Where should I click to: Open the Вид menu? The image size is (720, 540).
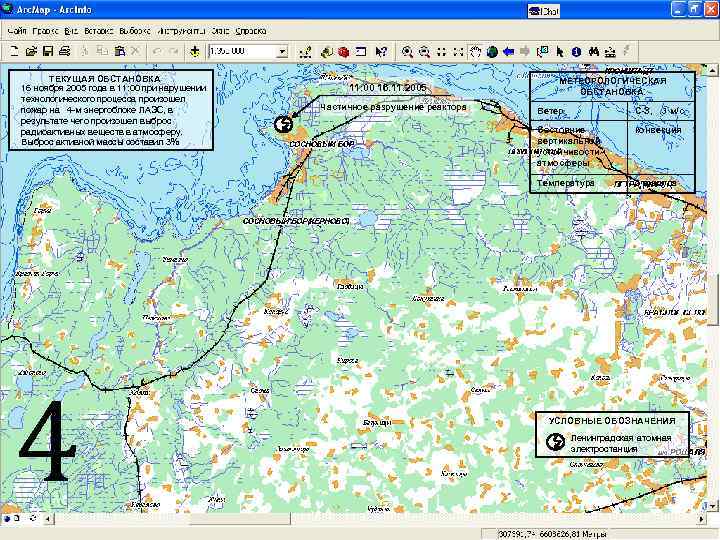point(71,31)
